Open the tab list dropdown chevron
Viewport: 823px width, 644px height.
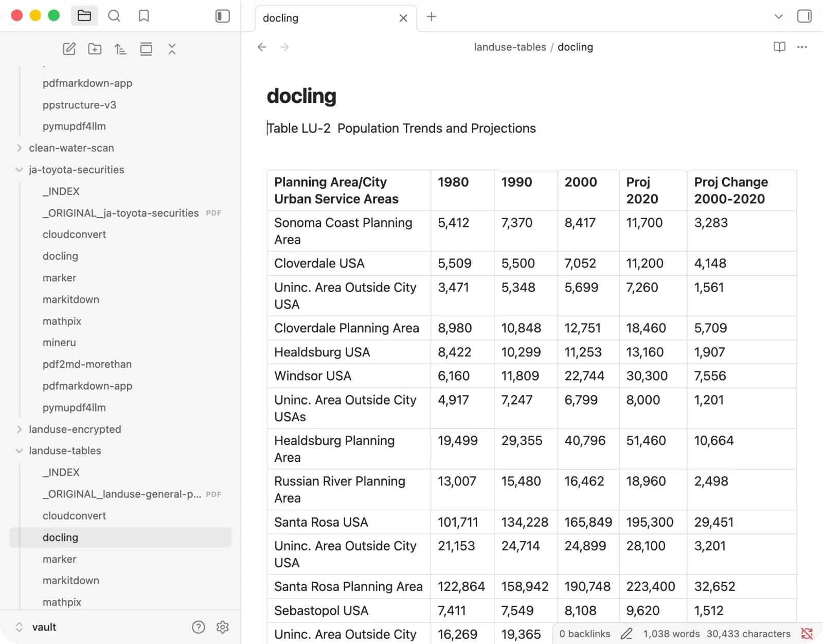coord(779,16)
